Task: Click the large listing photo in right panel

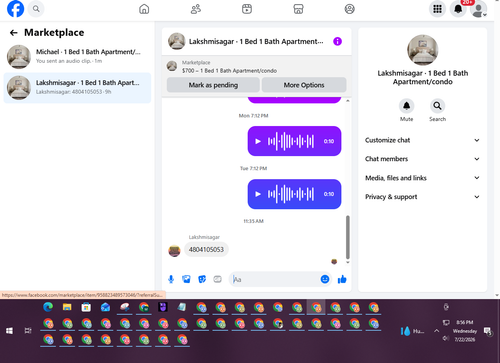Action: click(x=422, y=50)
